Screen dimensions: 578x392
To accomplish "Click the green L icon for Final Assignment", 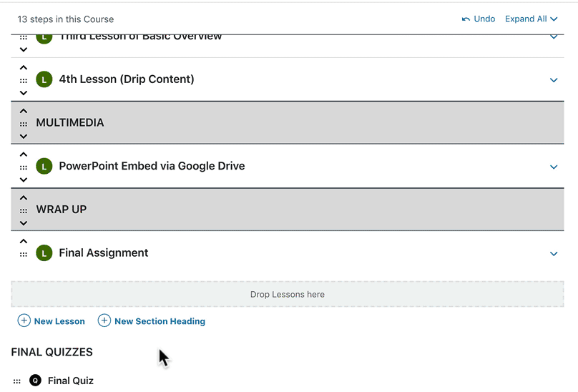I will (x=44, y=253).
